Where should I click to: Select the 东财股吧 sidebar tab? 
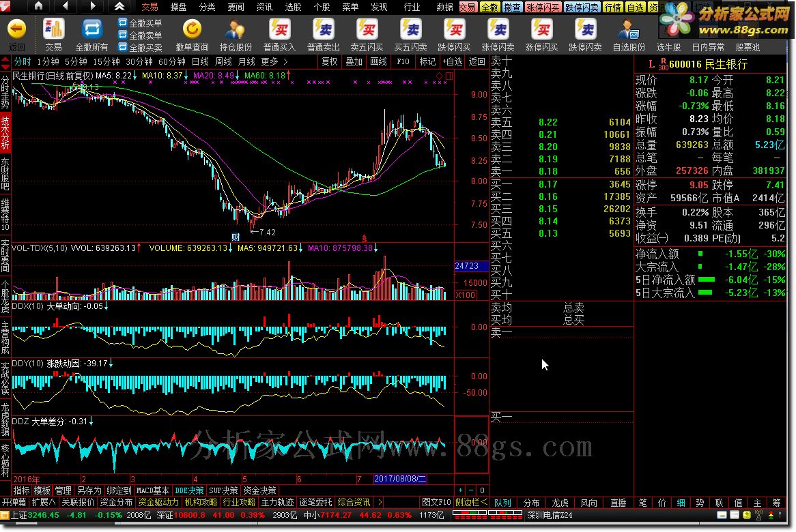coord(5,173)
